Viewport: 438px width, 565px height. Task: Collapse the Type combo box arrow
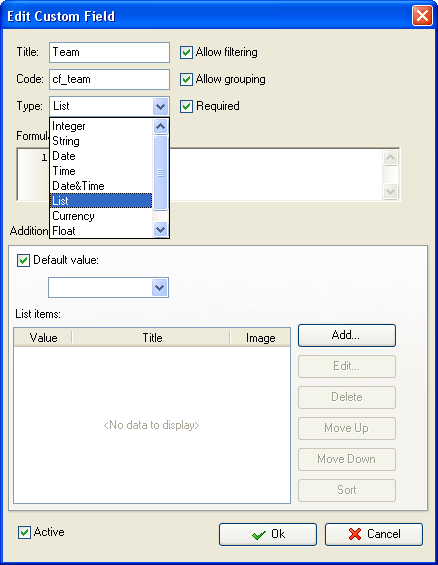pyautogui.click(x=160, y=106)
